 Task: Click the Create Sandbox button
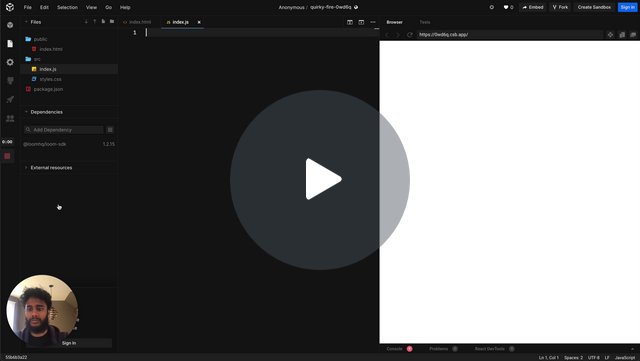(x=594, y=7)
